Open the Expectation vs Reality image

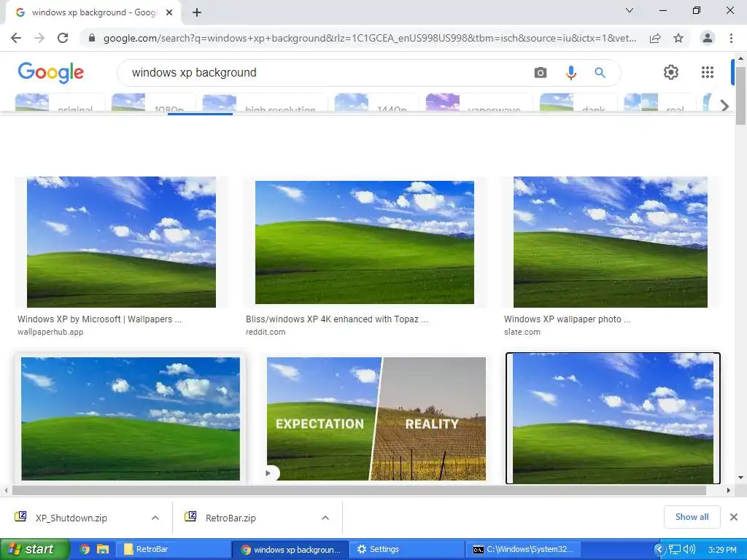coord(376,419)
